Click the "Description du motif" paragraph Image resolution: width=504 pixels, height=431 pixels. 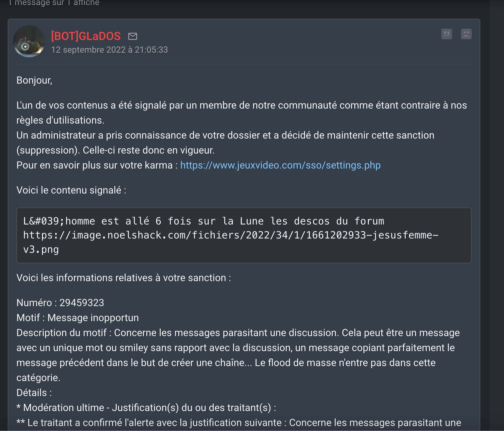[x=238, y=355]
